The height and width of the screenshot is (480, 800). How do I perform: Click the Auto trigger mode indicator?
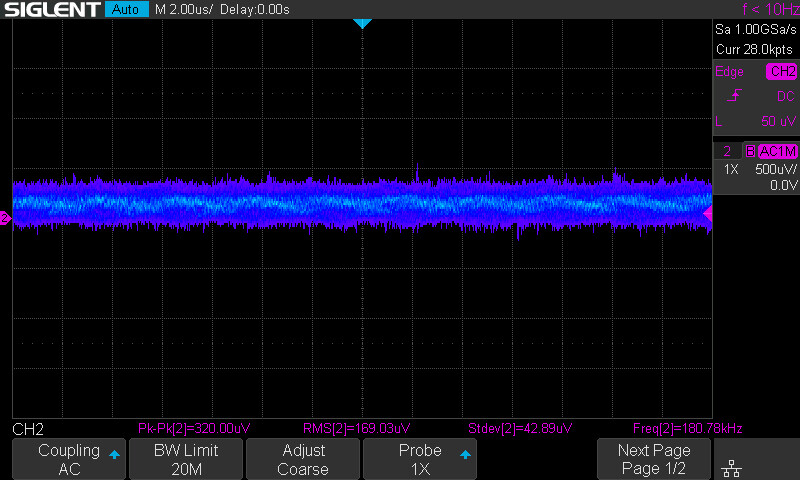pyautogui.click(x=126, y=9)
